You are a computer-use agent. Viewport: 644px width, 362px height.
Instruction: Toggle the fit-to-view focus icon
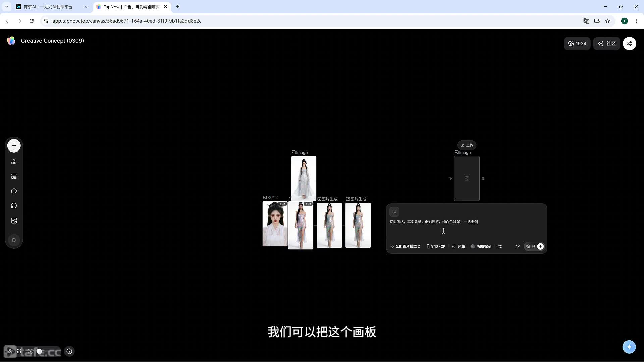click(30, 351)
